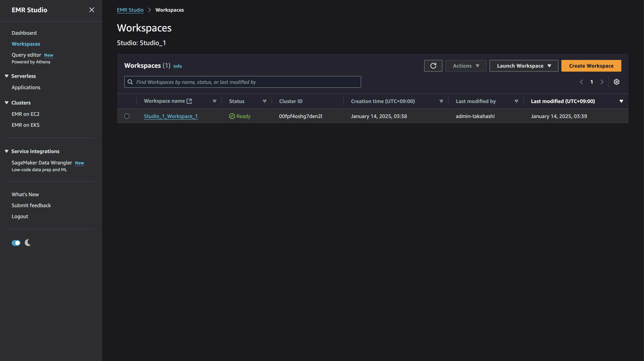Click the Create Workspace button
Viewport: 644px width, 361px height.
(x=591, y=66)
